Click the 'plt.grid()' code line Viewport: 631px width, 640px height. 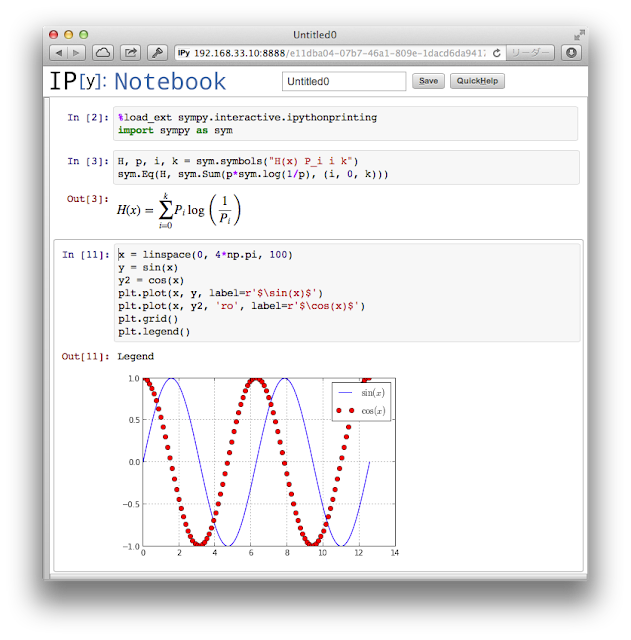[148, 319]
